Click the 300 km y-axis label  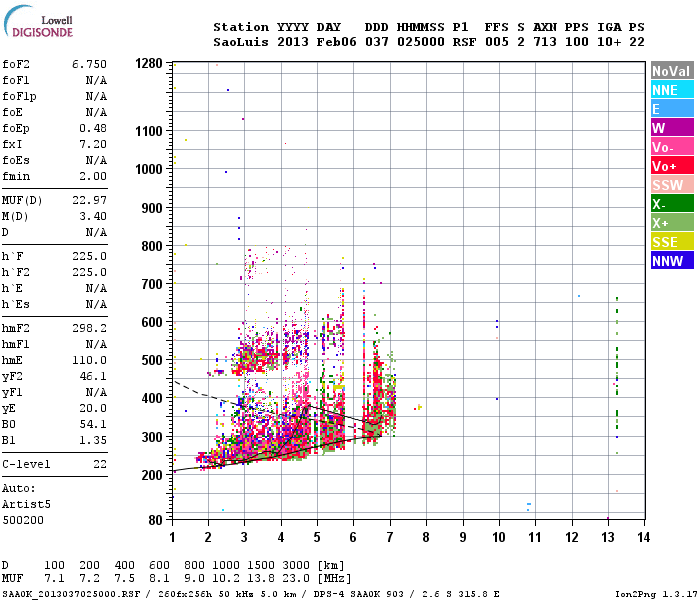point(152,437)
